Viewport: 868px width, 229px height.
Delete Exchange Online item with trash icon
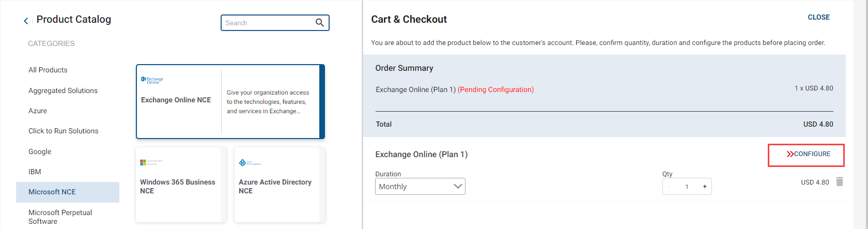(x=840, y=181)
